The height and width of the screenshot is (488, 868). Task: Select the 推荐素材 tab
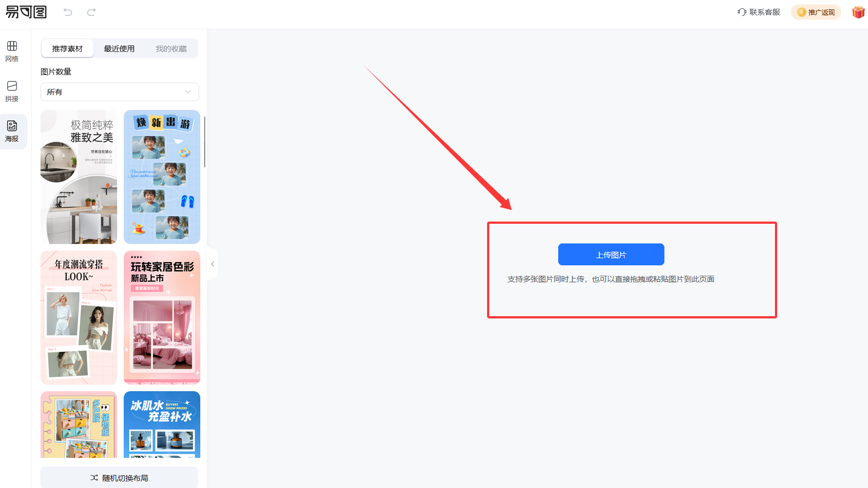pos(67,49)
